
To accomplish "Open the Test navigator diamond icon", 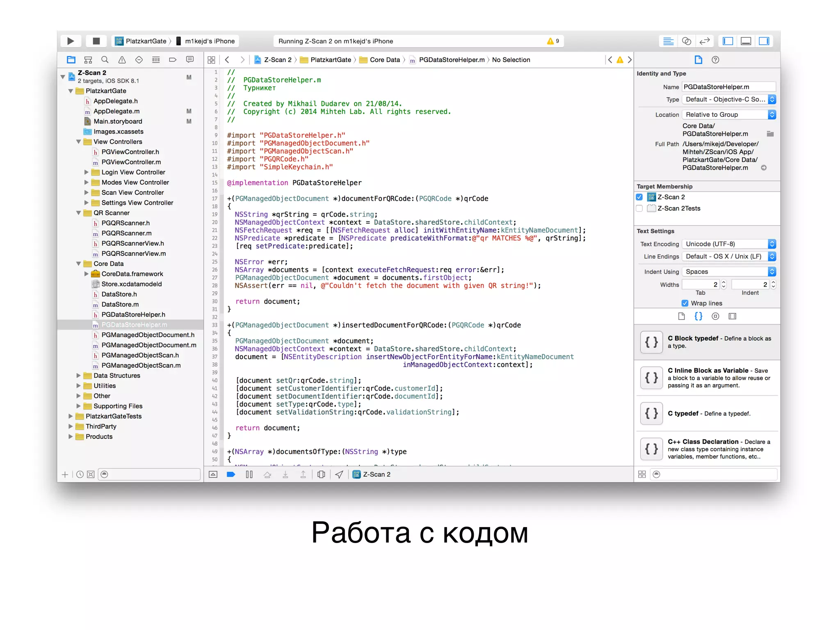I will (139, 60).
